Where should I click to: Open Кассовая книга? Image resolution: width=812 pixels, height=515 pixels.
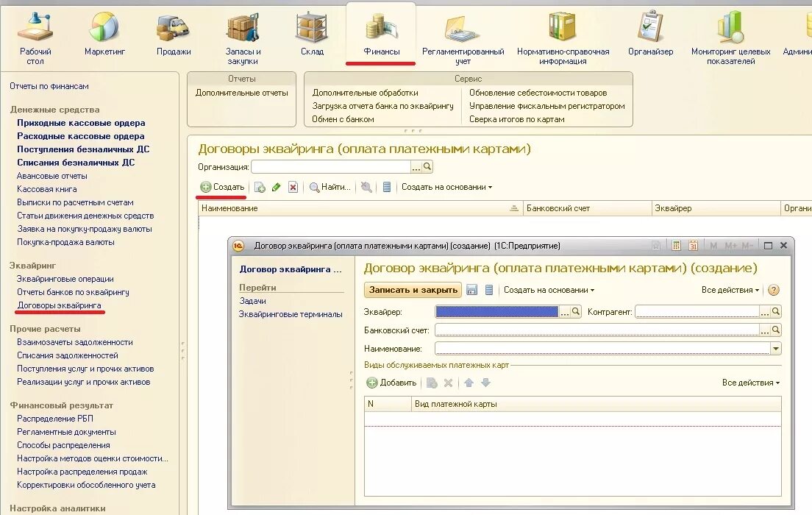coord(46,190)
